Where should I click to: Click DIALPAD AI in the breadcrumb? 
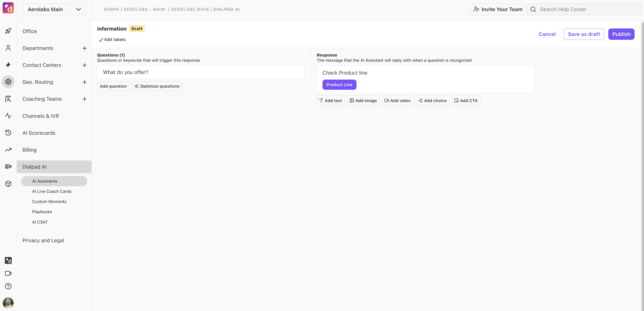pyautogui.click(x=227, y=9)
